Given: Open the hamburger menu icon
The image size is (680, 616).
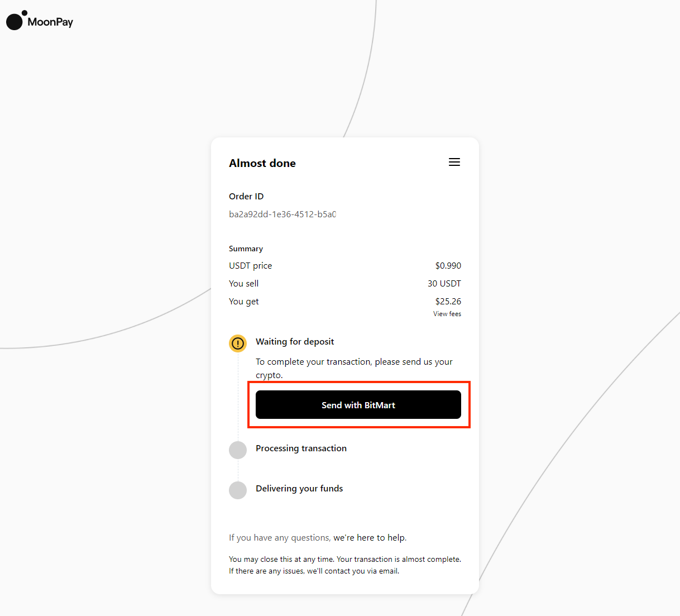Looking at the screenshot, I should 454,162.
